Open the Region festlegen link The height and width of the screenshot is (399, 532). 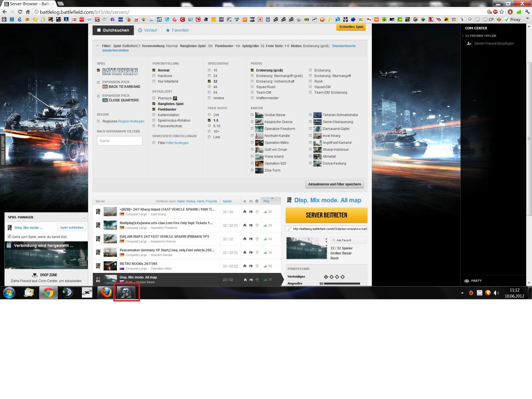pos(131,121)
